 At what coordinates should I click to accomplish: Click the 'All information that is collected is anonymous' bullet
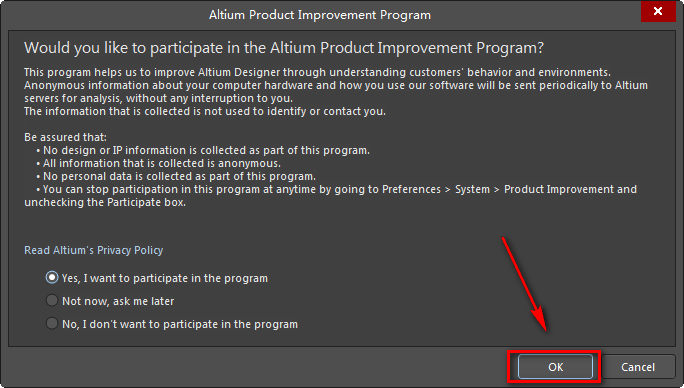[158, 163]
